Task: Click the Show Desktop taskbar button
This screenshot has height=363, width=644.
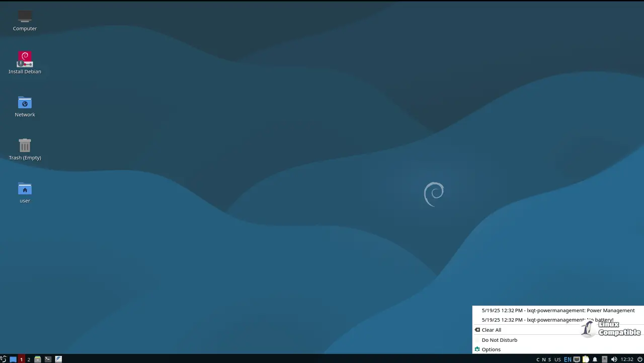Action: coord(13,359)
